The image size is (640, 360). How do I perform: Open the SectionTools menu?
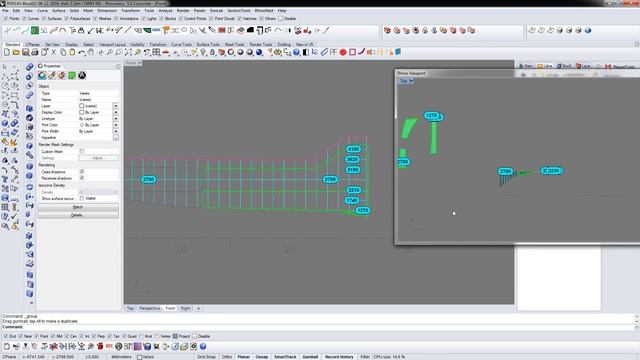pyautogui.click(x=239, y=11)
